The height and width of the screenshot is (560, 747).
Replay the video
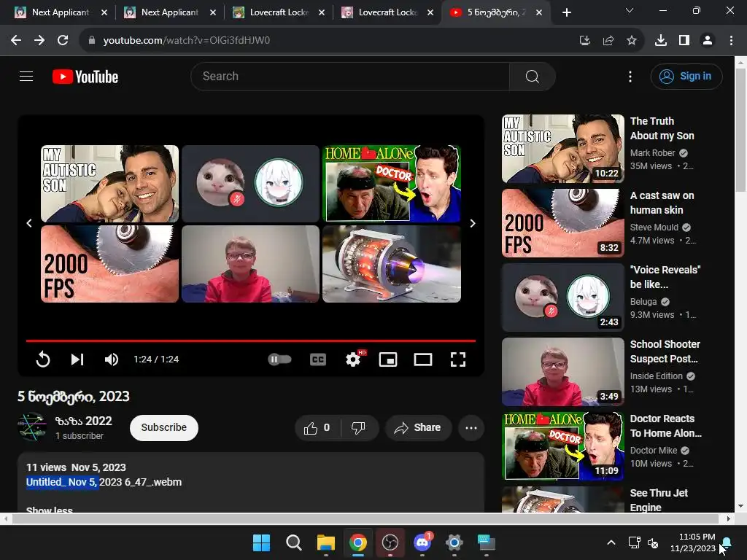click(x=43, y=359)
